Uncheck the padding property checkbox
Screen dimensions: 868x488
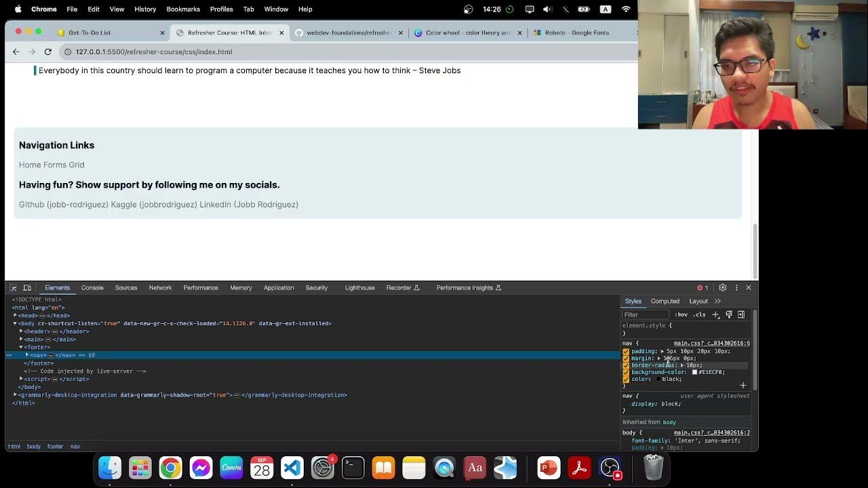tap(626, 352)
